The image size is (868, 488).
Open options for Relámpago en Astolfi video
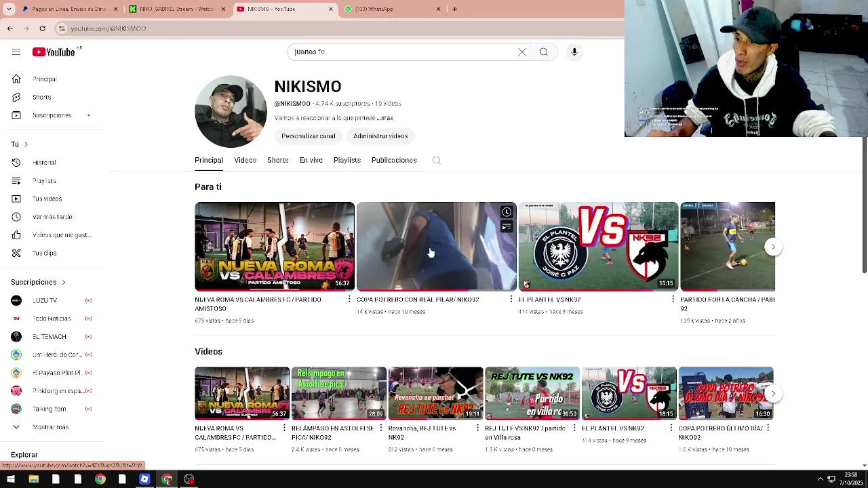[x=381, y=428]
